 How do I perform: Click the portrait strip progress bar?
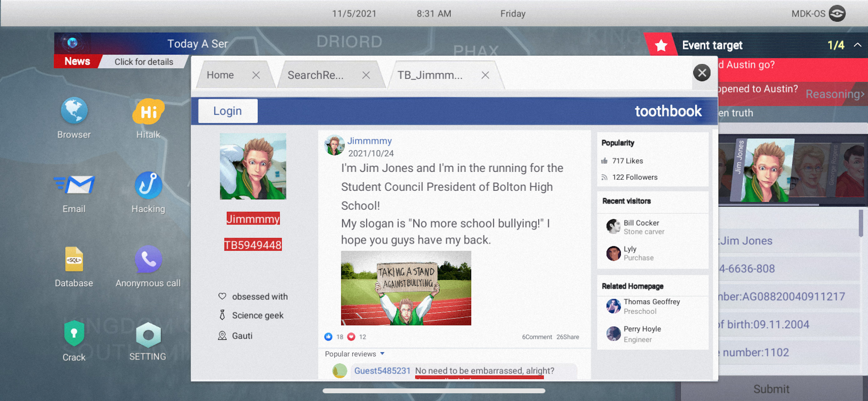coord(769,204)
